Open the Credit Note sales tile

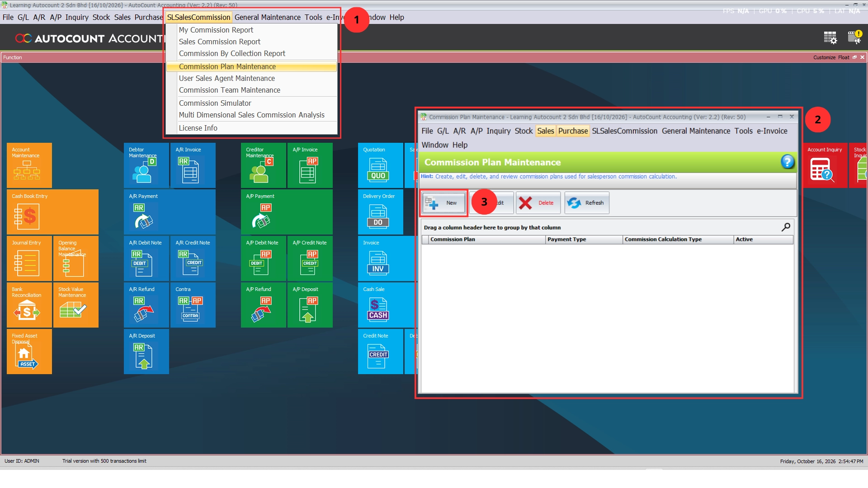pos(381,352)
